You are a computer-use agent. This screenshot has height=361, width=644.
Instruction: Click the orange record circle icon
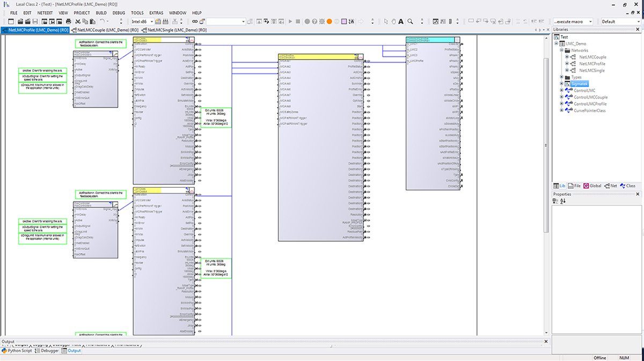point(330,21)
